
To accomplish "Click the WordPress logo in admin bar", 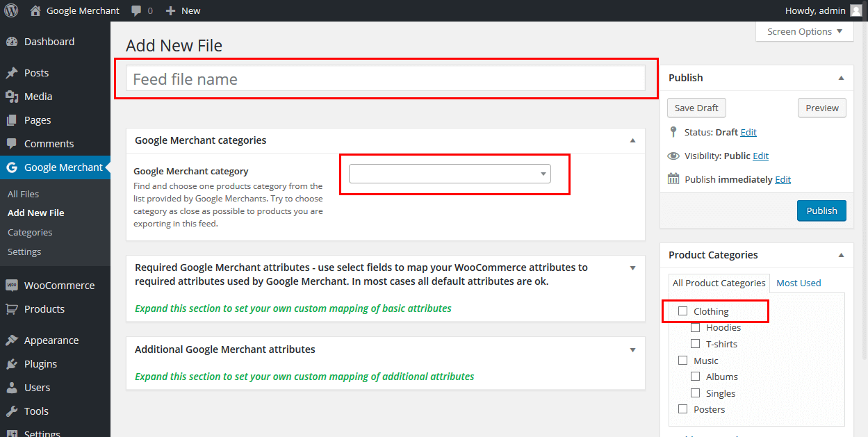I will pyautogui.click(x=11, y=10).
